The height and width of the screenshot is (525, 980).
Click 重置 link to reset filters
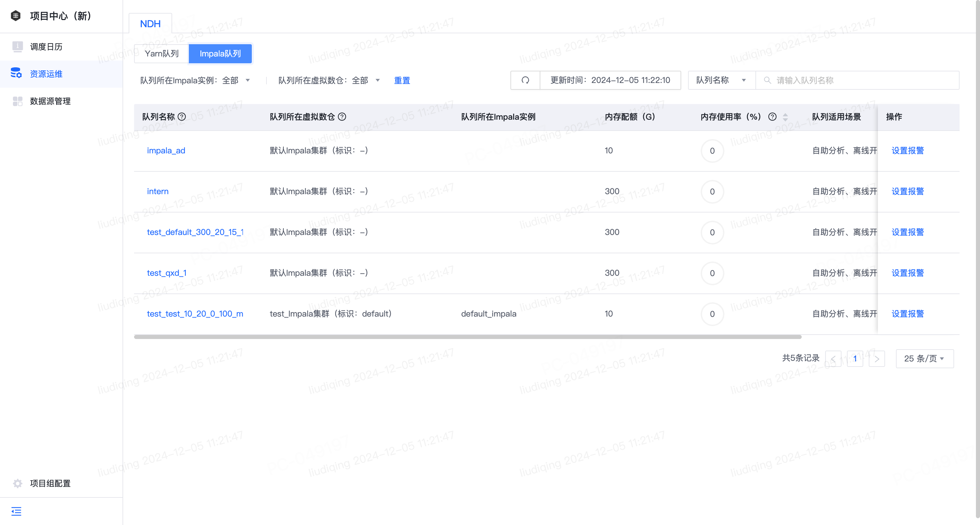[402, 80]
